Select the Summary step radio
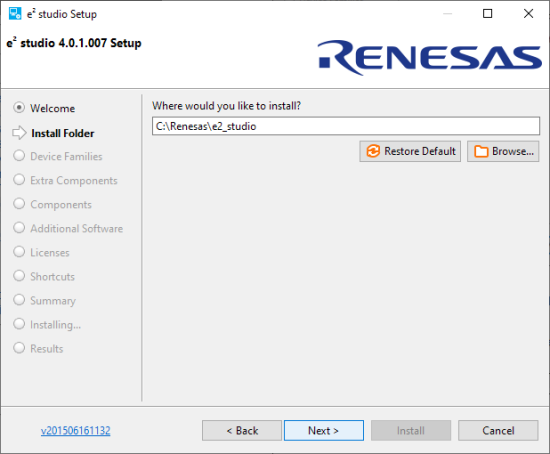 pyautogui.click(x=19, y=300)
